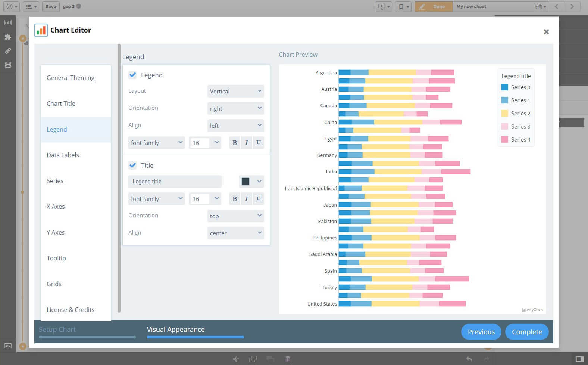This screenshot has width=588, height=365.
Task: Open the presentation screen icon menu
Action: tap(384, 6)
